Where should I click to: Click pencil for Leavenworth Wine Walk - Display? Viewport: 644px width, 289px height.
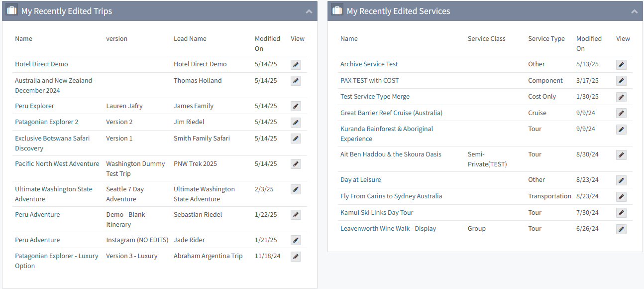coord(621,229)
